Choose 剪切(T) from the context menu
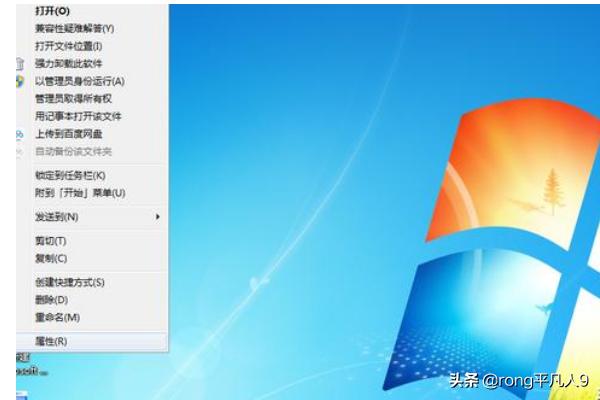Screen dimensions: 600x400 [x=50, y=241]
